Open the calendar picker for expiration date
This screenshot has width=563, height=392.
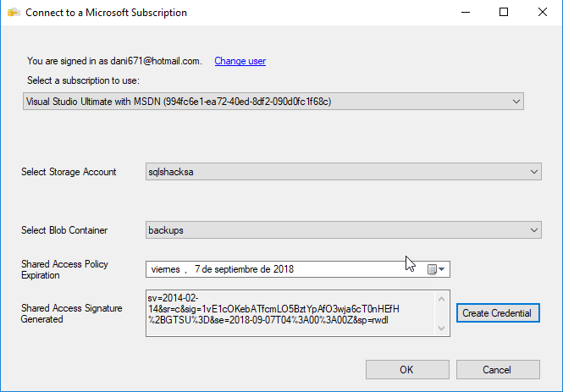point(436,269)
